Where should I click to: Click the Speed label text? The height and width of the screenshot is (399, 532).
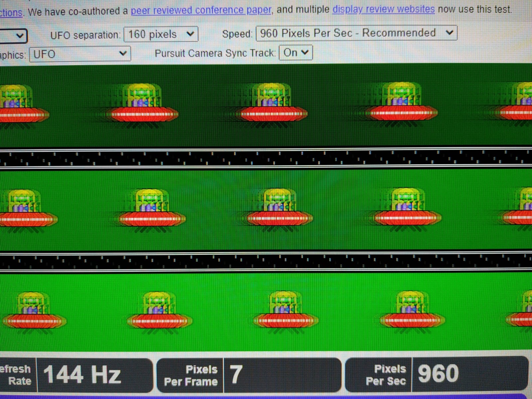(237, 34)
